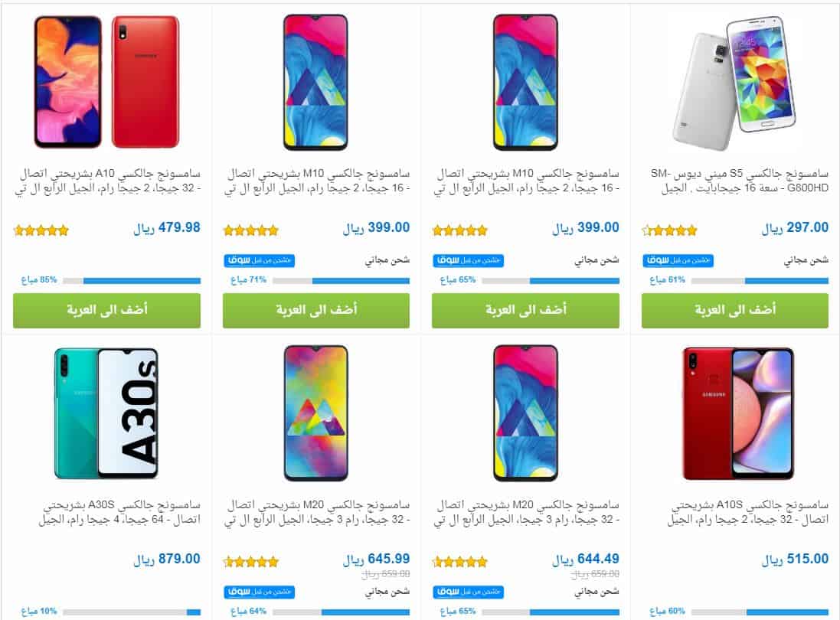Click Souq fulfilled badge under S5 Mini
Image resolution: width=840 pixels, height=620 pixels.
[x=678, y=260]
